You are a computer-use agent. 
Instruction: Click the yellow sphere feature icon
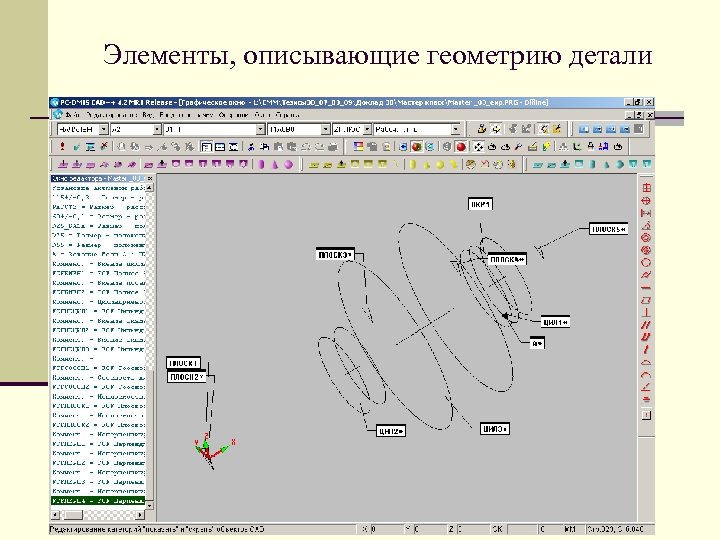439,164
